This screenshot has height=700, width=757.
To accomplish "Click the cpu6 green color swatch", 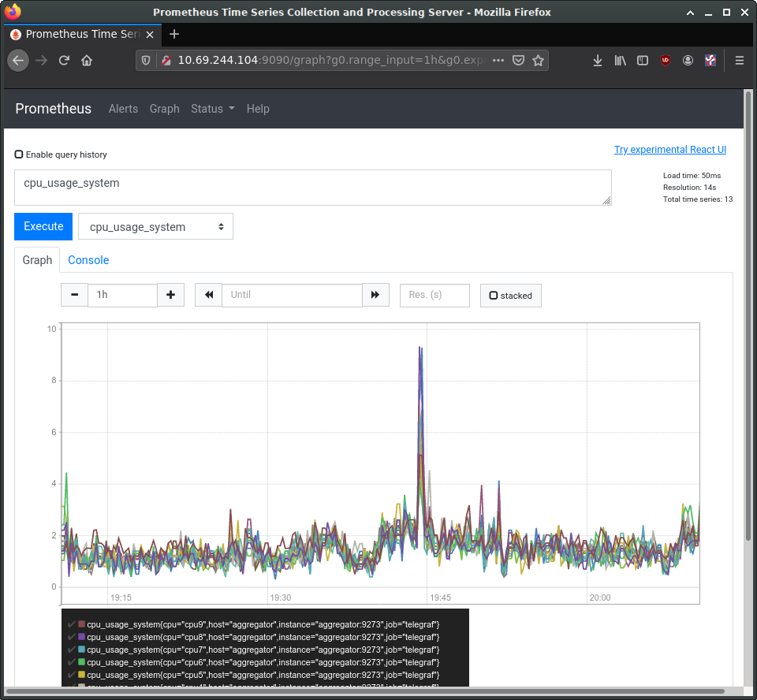I will click(81, 661).
